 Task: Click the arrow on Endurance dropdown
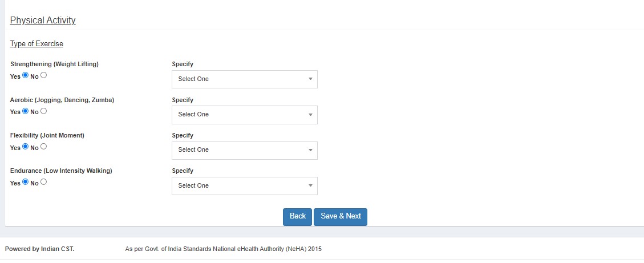click(x=310, y=186)
